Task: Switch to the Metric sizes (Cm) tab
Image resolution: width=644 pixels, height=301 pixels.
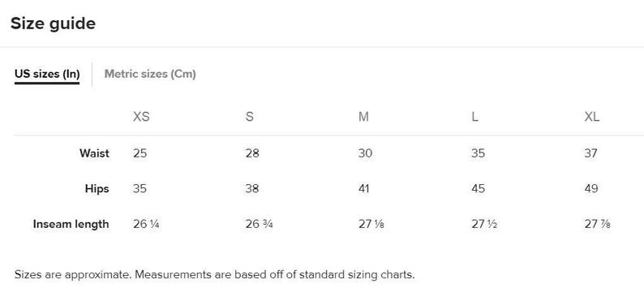Action: [x=150, y=75]
